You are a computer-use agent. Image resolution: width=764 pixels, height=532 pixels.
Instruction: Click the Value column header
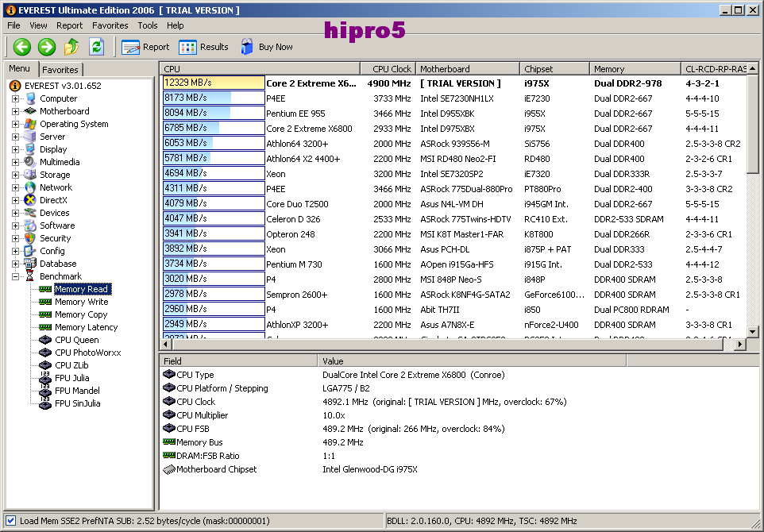tap(472, 361)
